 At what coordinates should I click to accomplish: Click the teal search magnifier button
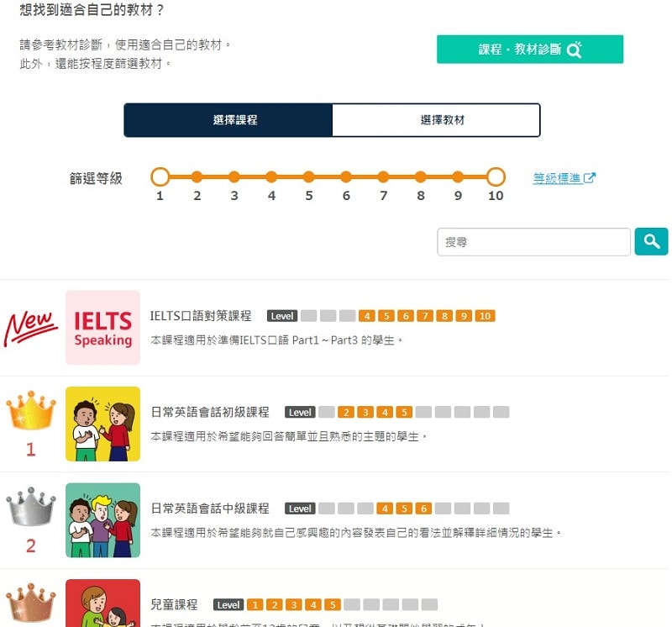651,241
